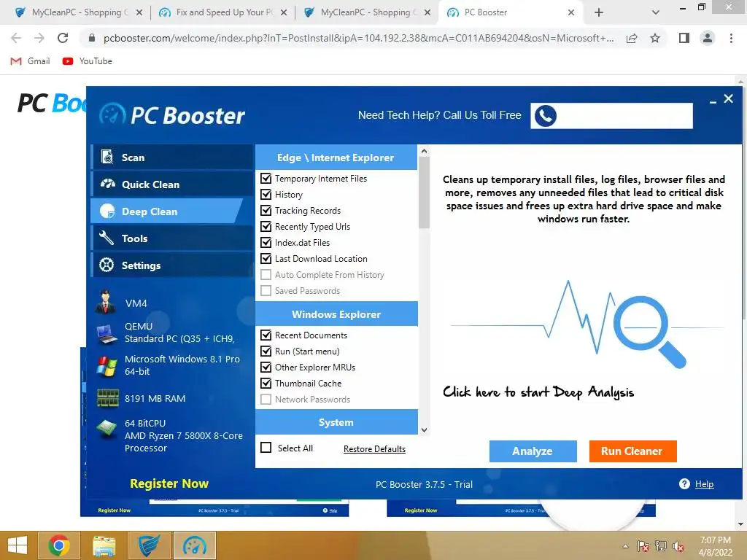
Task: Click the MyCleanPC shield taskbar icon
Action: [149, 545]
